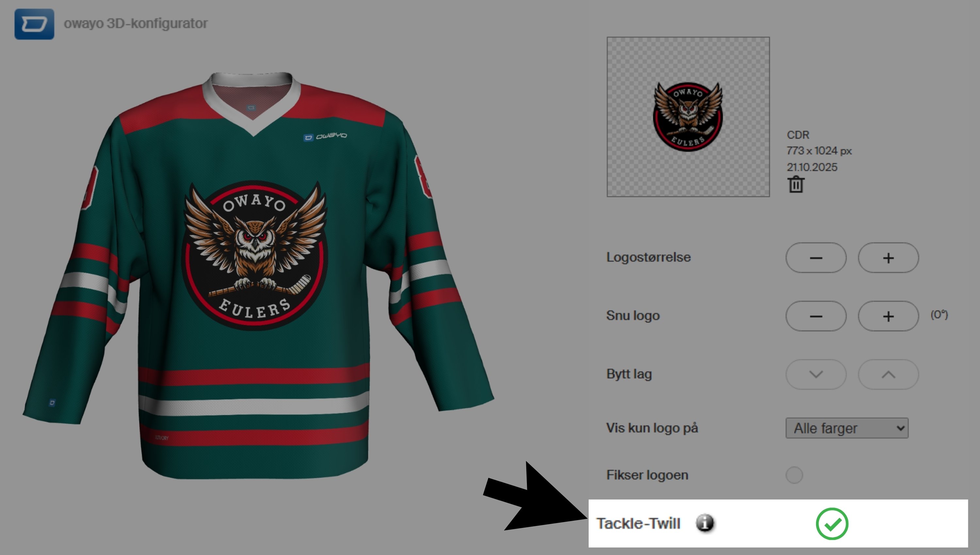Screen dimensions: 980x555
Task: Move logo layer up with Bytt lag chevron
Action: (888, 374)
